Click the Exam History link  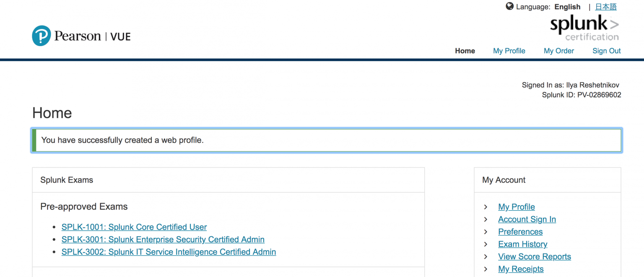tap(522, 244)
